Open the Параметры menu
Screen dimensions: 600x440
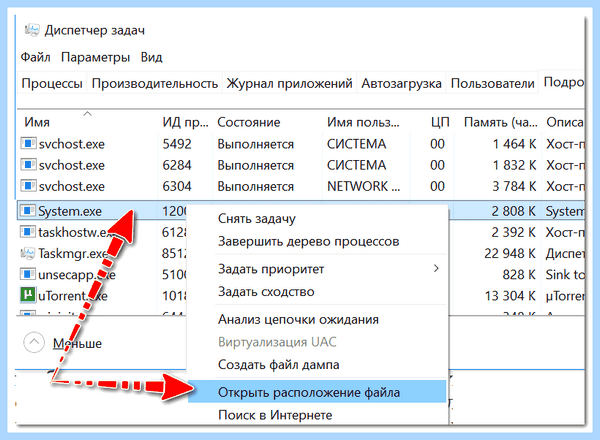(x=96, y=57)
